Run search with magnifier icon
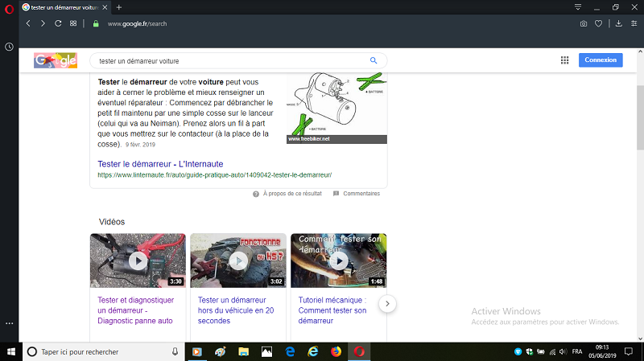The height and width of the screenshot is (361, 644). coord(374,60)
